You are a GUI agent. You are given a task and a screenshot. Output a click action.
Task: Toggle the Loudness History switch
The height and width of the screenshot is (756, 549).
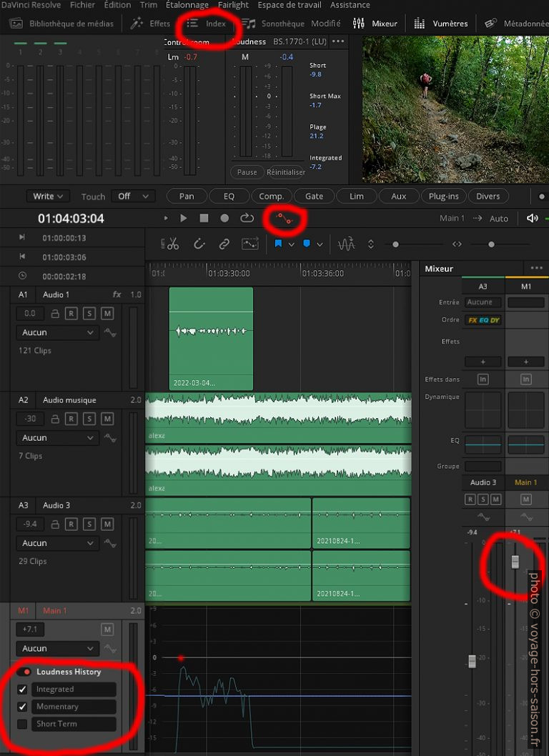click(24, 672)
